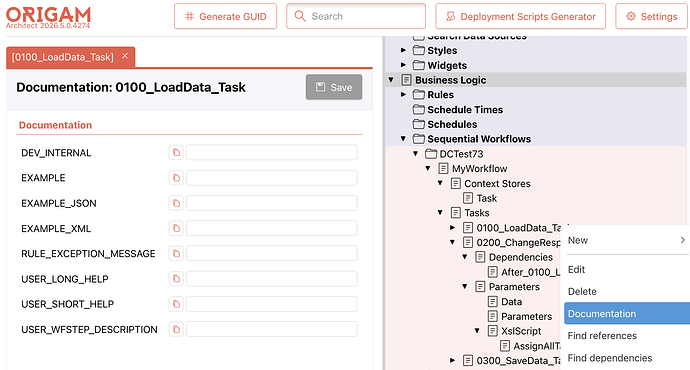
Task: Click the EXAMPLE_JSON text field
Action: click(272, 203)
